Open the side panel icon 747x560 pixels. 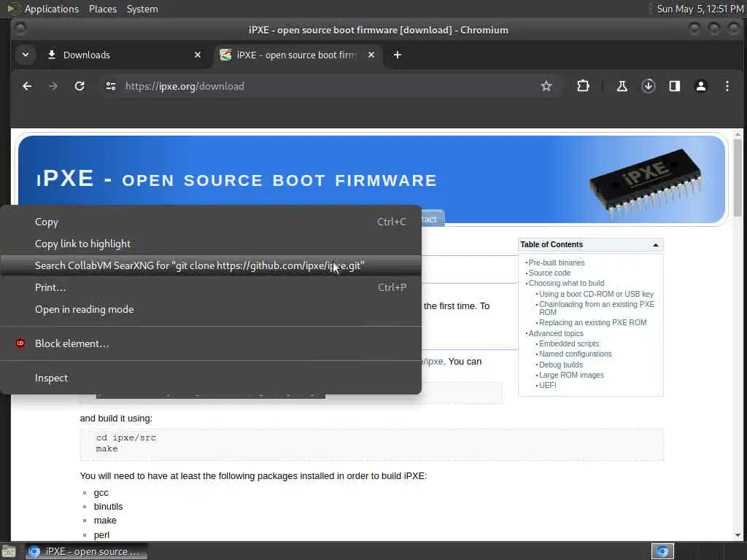[675, 86]
